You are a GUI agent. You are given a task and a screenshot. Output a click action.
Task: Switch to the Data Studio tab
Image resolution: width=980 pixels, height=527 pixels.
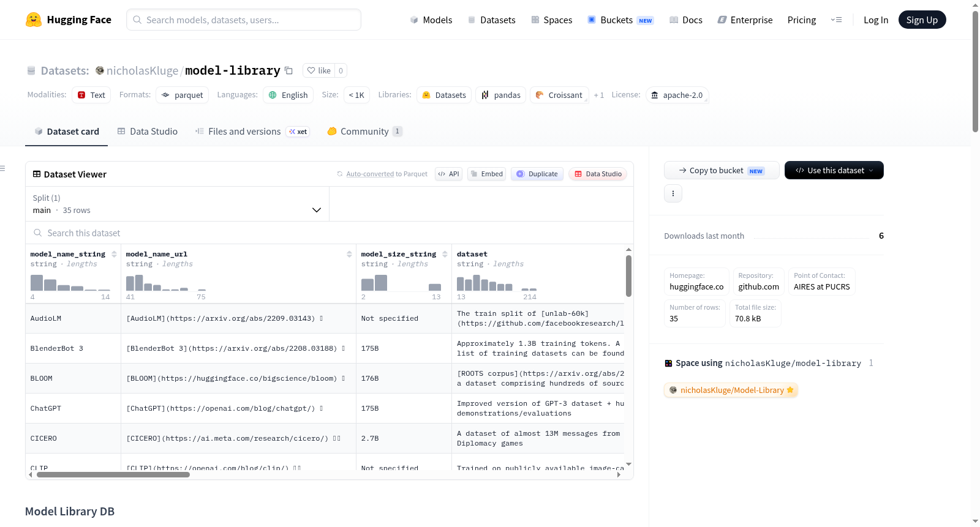coord(147,132)
